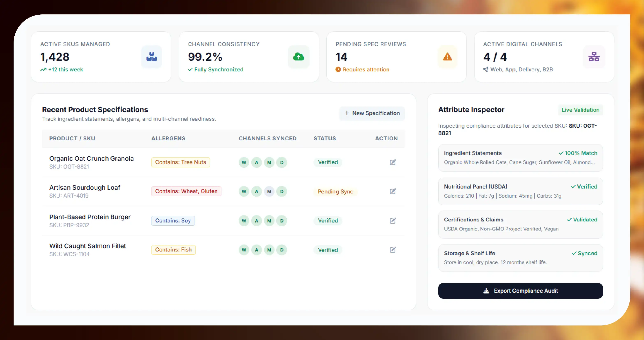
Task: Click the PRODUCT / SKU column header
Action: point(72,138)
